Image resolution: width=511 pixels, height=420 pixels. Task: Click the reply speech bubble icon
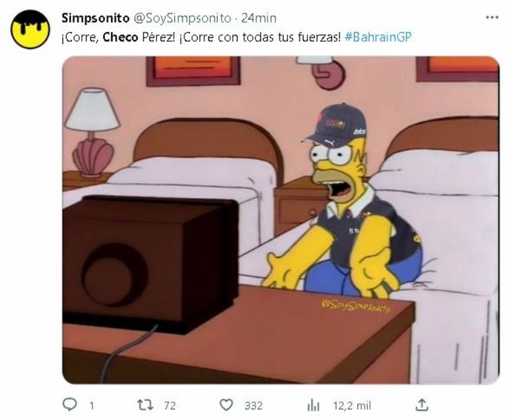tap(70, 405)
